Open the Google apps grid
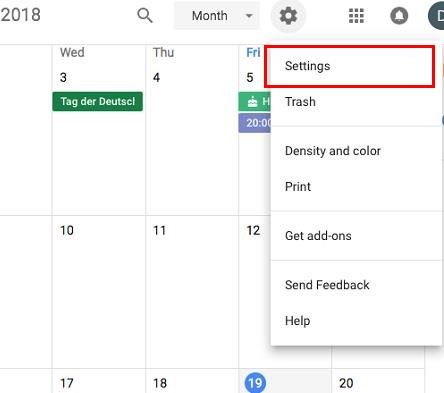This screenshot has width=444, height=393. [x=356, y=16]
